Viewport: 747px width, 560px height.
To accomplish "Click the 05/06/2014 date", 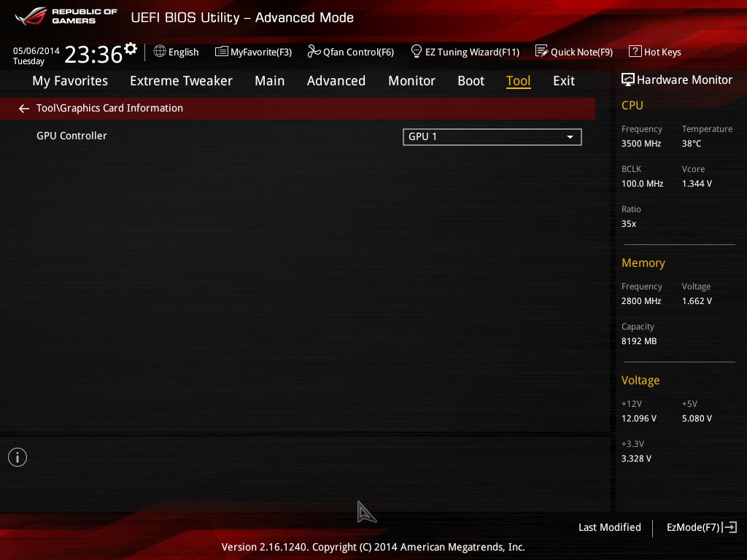I will 36,50.
